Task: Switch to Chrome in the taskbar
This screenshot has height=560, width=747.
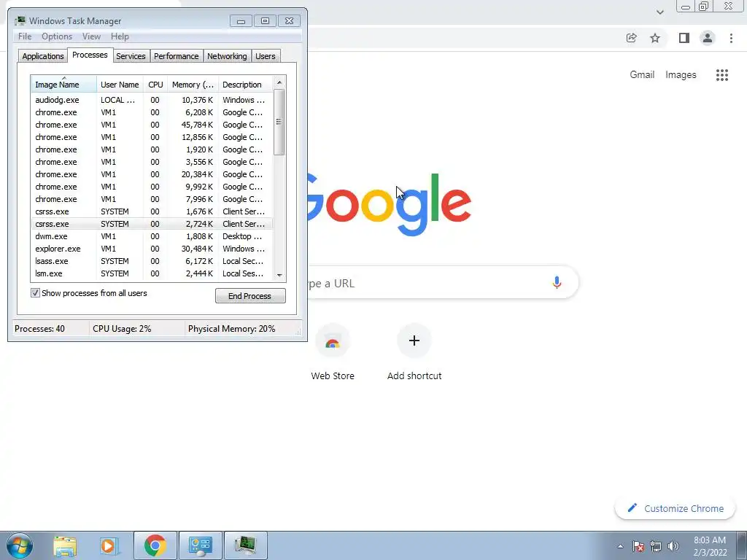Action: (x=155, y=545)
